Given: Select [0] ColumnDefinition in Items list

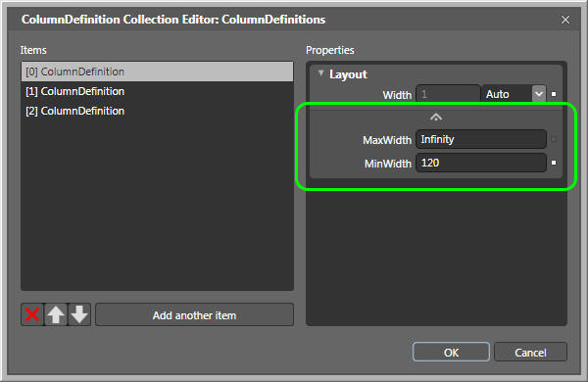Looking at the screenshot, I should click(157, 72).
